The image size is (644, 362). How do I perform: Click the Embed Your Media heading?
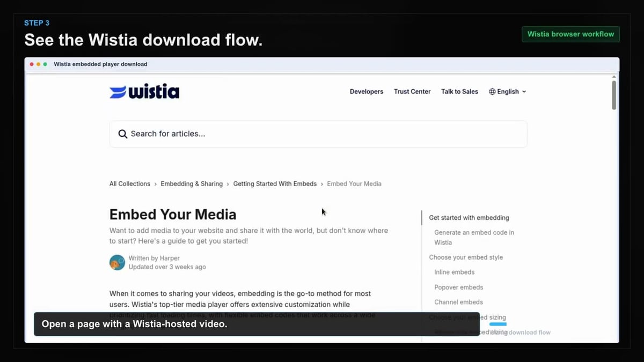click(173, 215)
